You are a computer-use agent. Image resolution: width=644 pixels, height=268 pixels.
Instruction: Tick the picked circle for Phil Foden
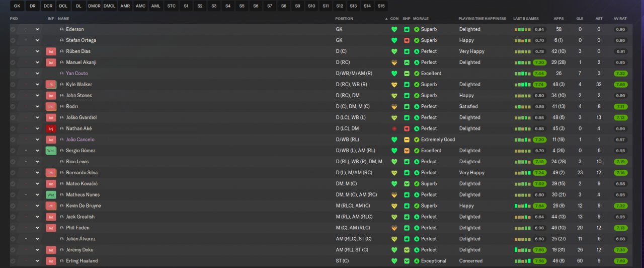pyautogui.click(x=13, y=228)
